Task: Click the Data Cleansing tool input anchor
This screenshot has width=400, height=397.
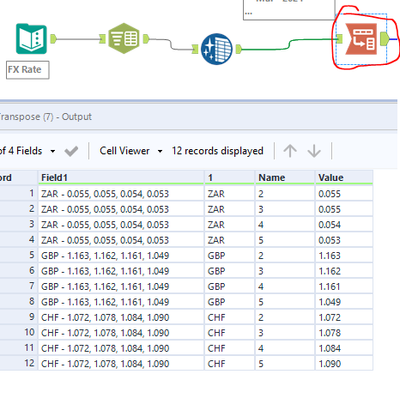Action: click(195, 49)
